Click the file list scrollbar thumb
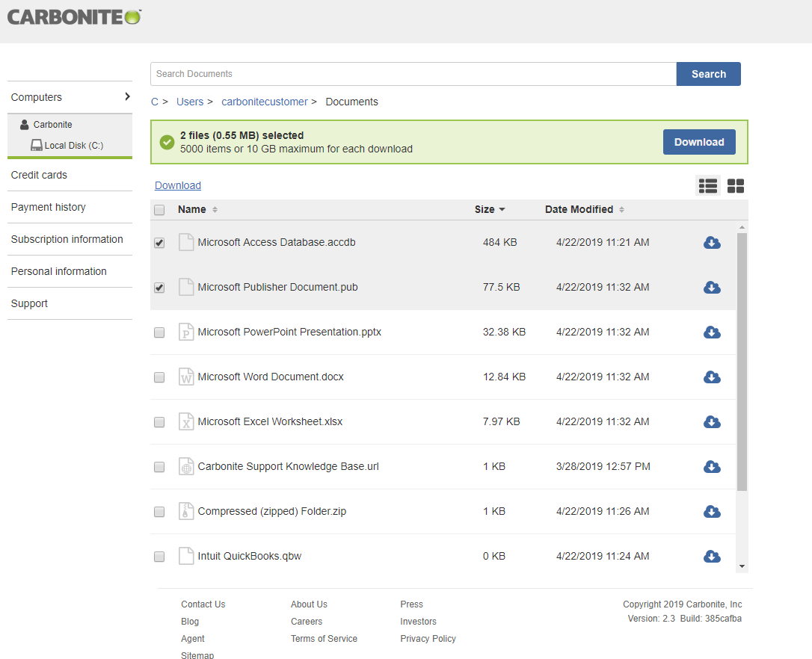The width and height of the screenshot is (812, 659). click(742, 362)
